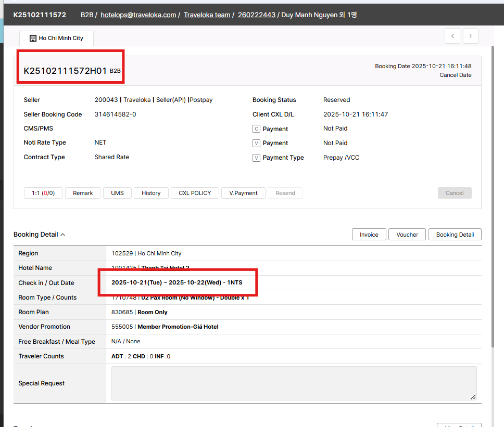Click the resize handle of Special Request box
504x427 pixels.
(x=473, y=397)
